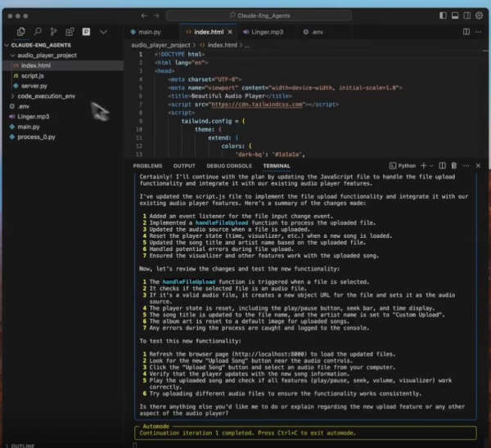This screenshot has width=491, height=448.
Task: Click handleFileUpload in the first terminal list
Action: (x=222, y=222)
